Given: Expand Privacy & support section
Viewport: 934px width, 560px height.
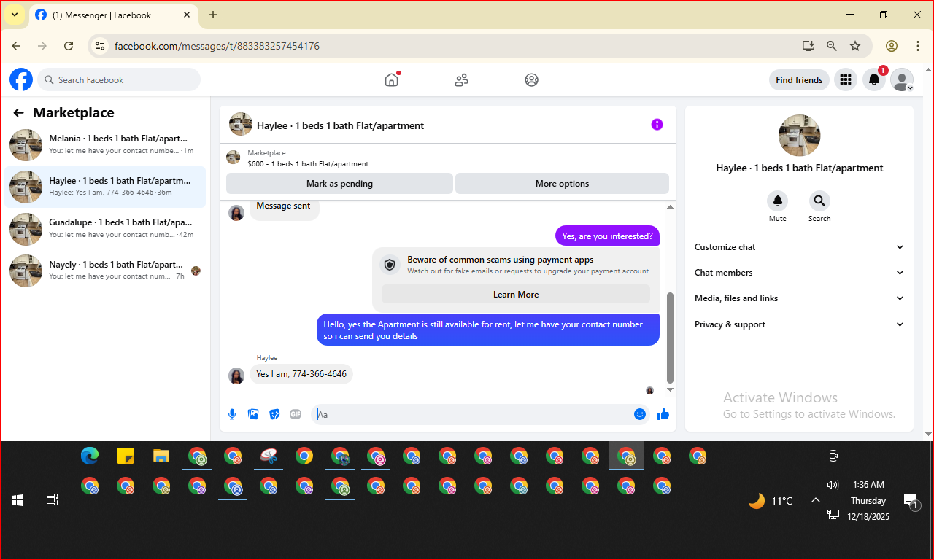Looking at the screenshot, I should [x=799, y=324].
